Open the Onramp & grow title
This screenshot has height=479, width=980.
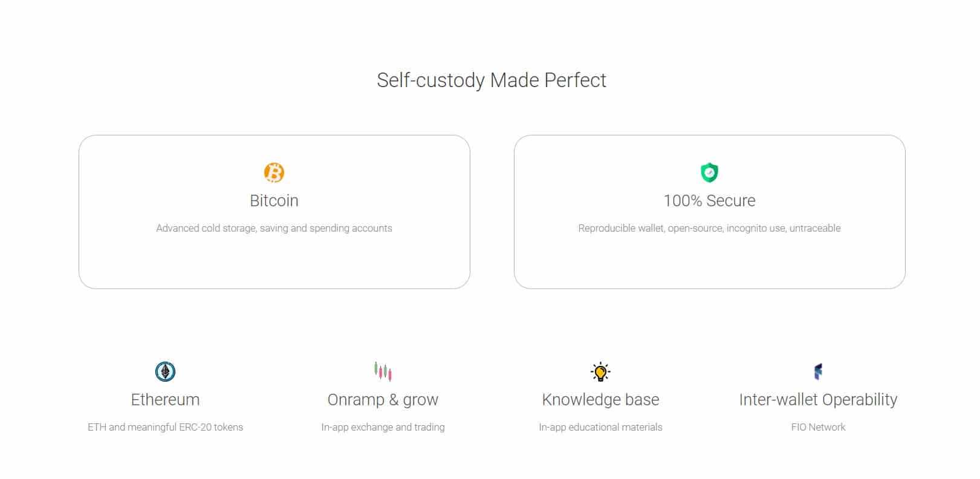coord(383,400)
